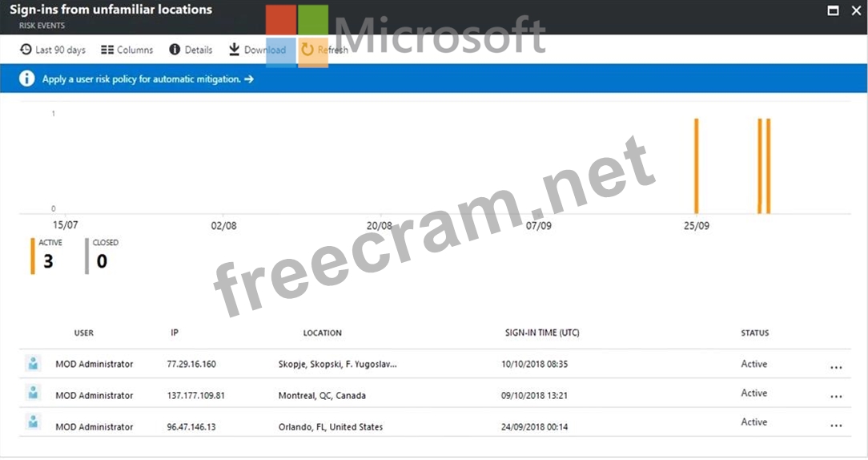Open the Columns chooser

(127, 50)
